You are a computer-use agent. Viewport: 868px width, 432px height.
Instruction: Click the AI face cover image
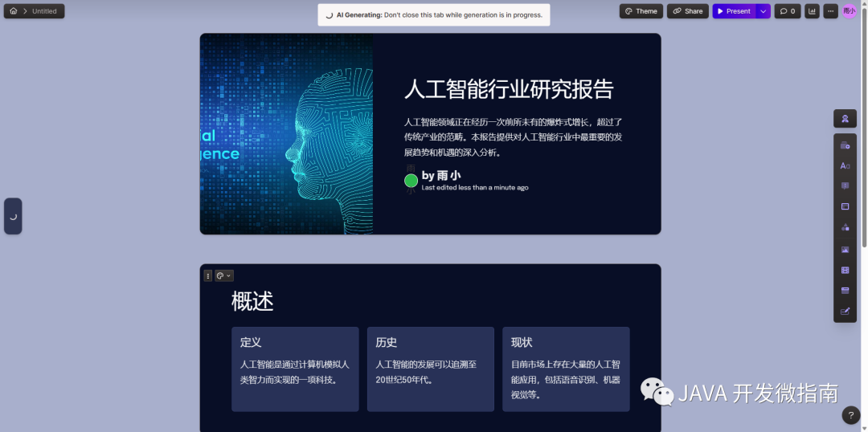[x=286, y=134]
